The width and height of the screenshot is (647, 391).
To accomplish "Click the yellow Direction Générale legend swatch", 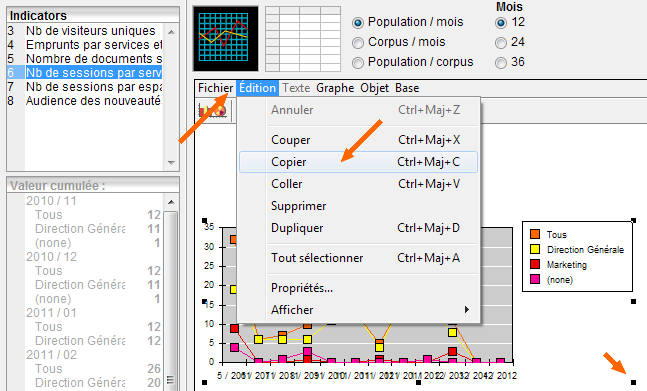I will pyautogui.click(x=535, y=249).
